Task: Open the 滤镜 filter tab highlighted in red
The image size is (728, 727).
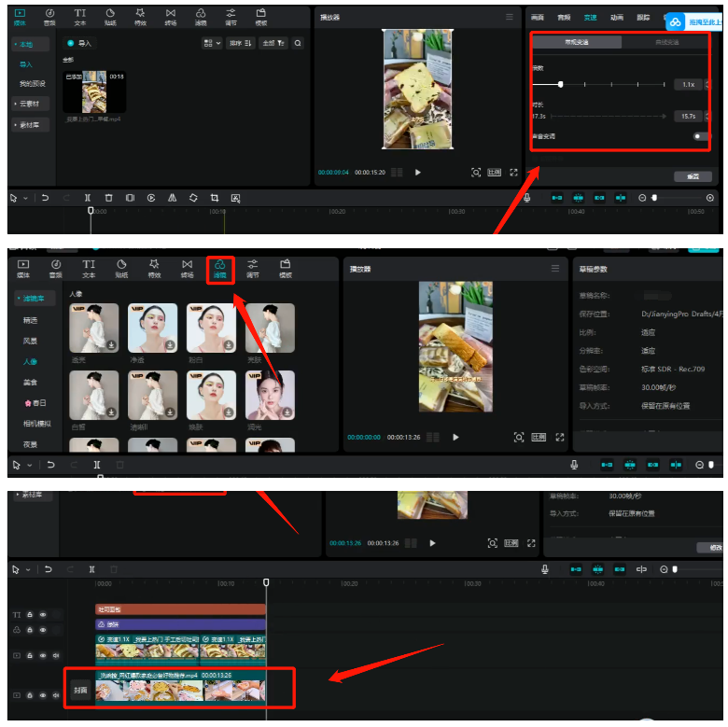Action: tap(220, 269)
